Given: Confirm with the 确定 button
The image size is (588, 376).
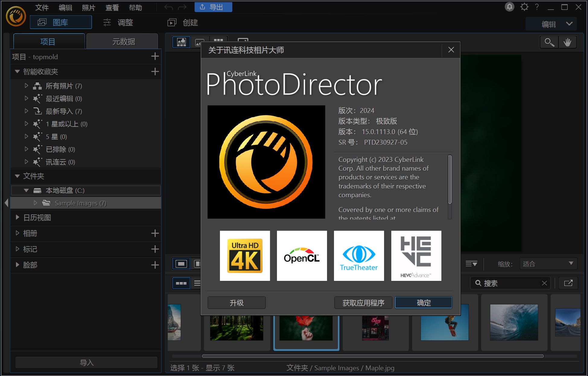Looking at the screenshot, I should coord(424,303).
